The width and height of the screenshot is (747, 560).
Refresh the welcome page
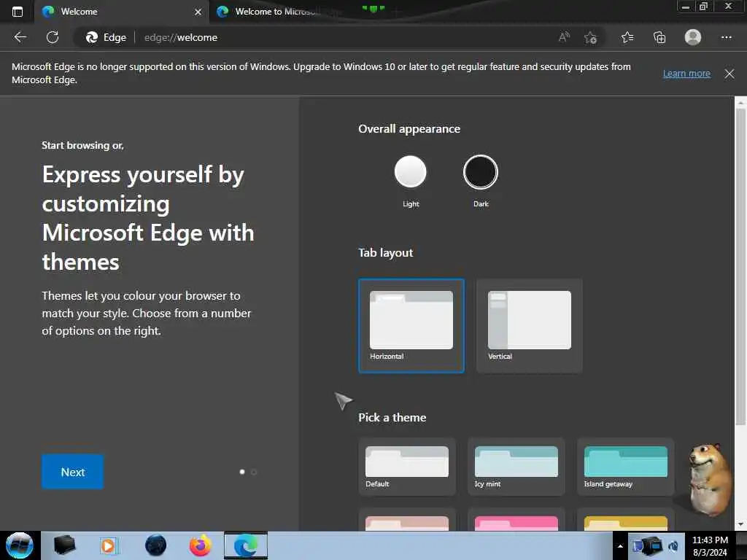53,37
